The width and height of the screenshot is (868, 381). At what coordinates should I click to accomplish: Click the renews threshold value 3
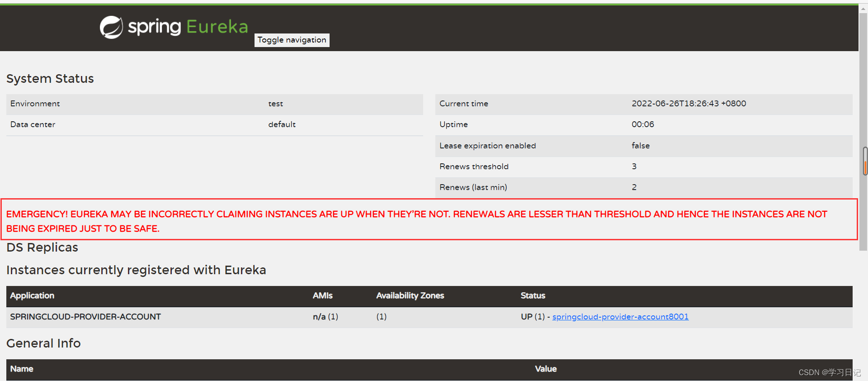point(634,167)
